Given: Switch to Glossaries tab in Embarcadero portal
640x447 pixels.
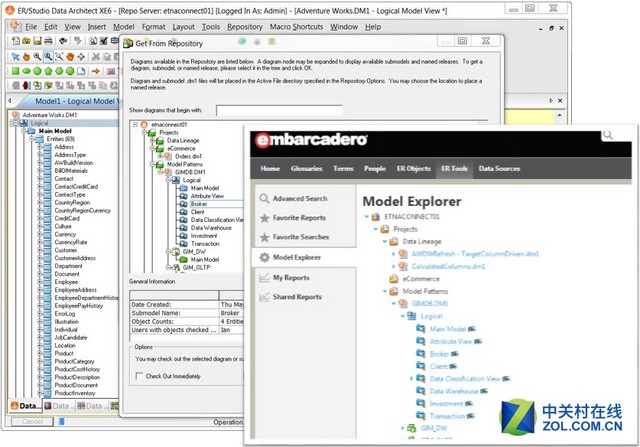Looking at the screenshot, I should (x=307, y=169).
